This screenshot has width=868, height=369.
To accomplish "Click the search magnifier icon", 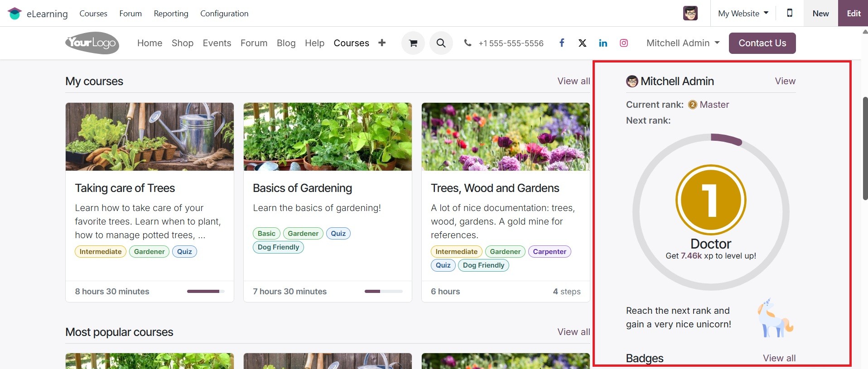I will pyautogui.click(x=441, y=43).
